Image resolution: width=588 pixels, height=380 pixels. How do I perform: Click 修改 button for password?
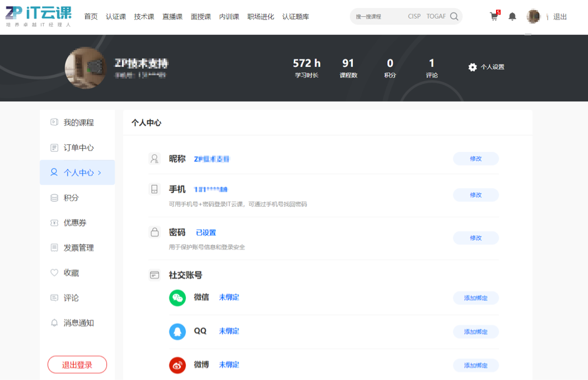click(x=475, y=237)
